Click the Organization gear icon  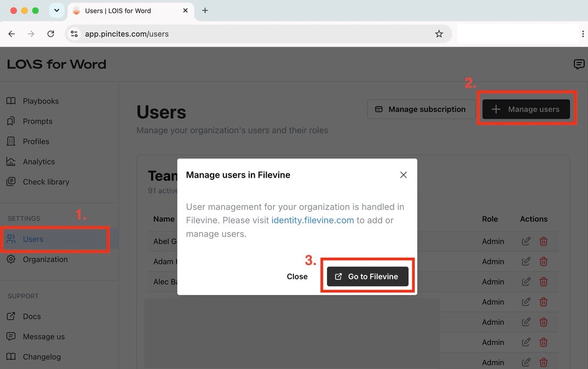click(11, 259)
